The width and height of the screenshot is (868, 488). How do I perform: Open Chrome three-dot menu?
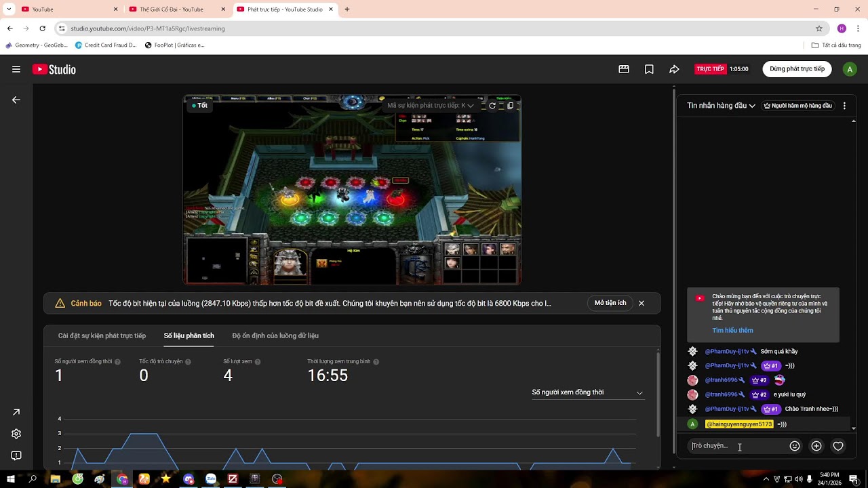[x=859, y=28]
